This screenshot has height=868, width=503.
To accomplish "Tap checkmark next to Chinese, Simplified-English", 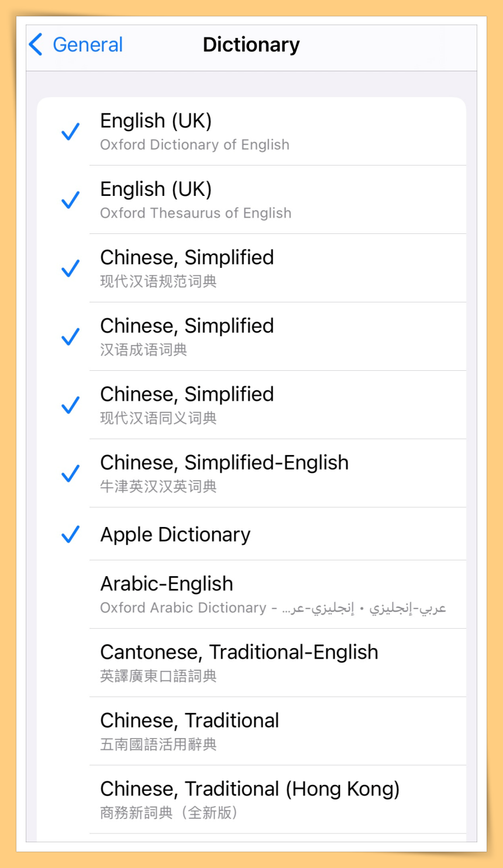I will [71, 474].
